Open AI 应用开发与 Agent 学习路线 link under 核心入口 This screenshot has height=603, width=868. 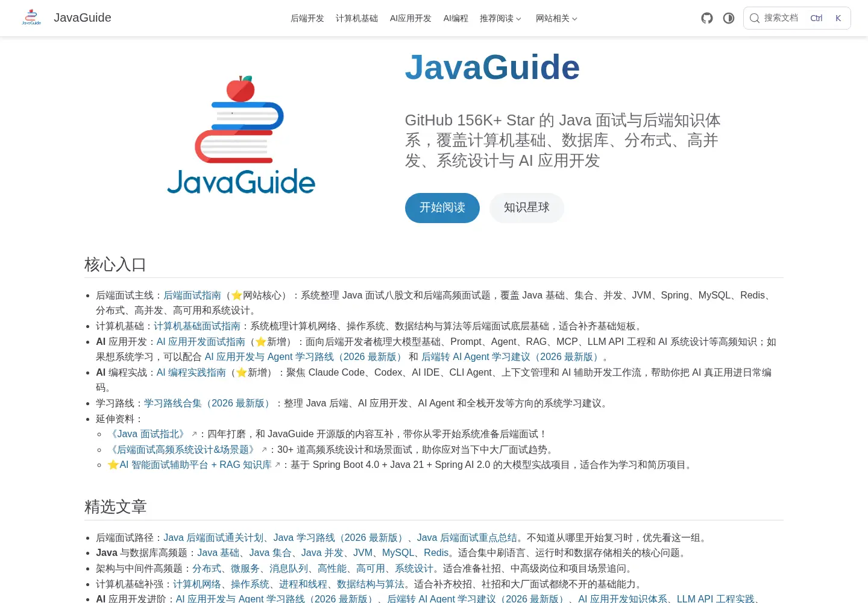pos(304,357)
